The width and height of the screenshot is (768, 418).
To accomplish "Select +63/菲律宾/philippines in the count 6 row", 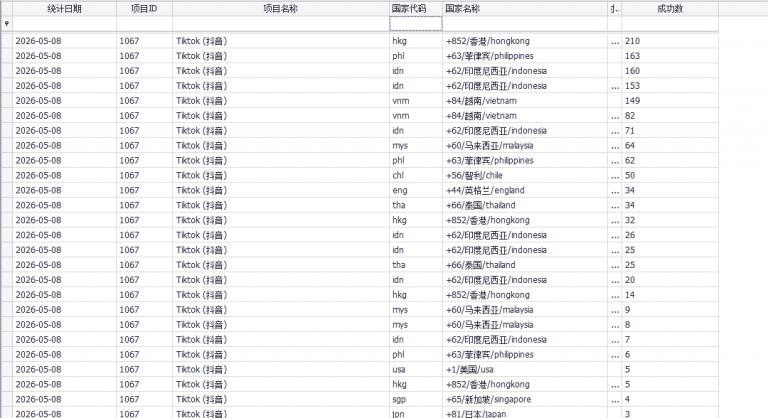I will [x=525, y=355].
